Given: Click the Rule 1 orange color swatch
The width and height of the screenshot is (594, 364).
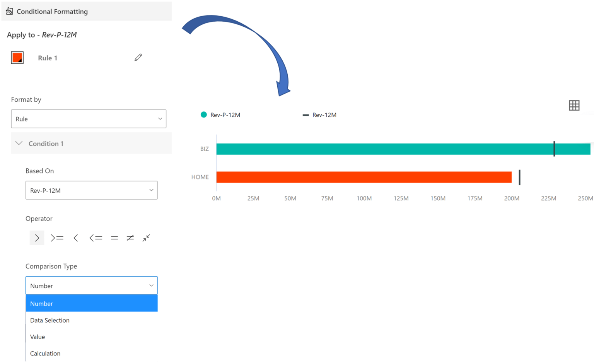Looking at the screenshot, I should click(17, 58).
